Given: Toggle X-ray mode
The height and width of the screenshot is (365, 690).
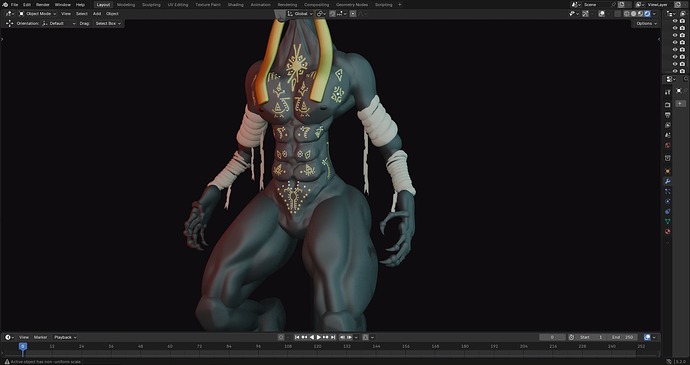Looking at the screenshot, I should tap(617, 14).
